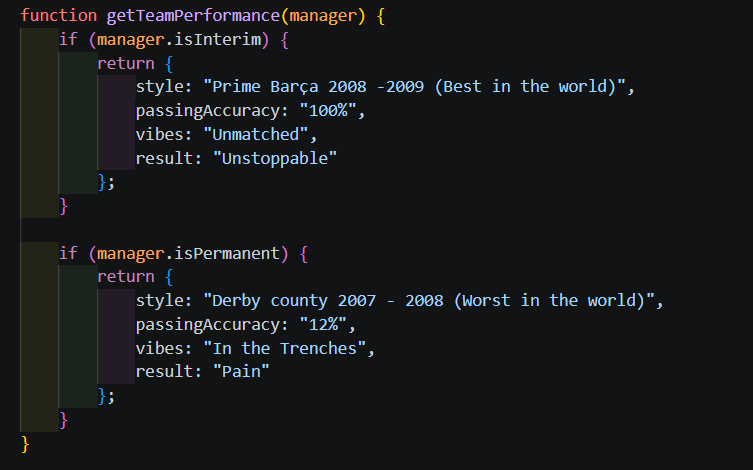Click the "In the Trenches" vibes value

coord(285,349)
